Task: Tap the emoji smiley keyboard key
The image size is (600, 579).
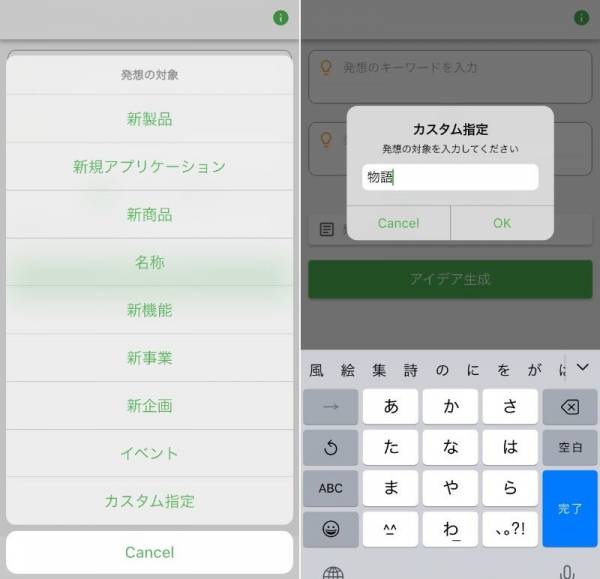Action: [330, 529]
